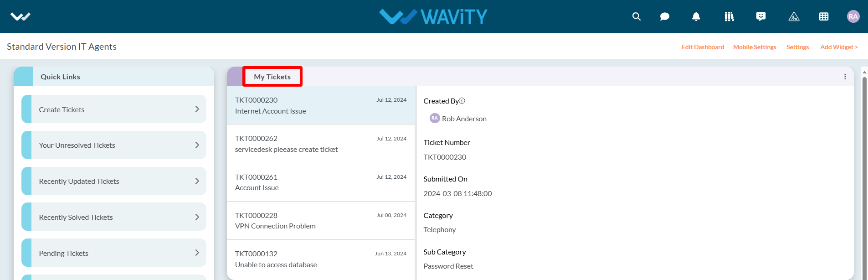Image resolution: width=868 pixels, height=280 pixels.
Task: Click the Quick Links panel title
Action: (60, 77)
